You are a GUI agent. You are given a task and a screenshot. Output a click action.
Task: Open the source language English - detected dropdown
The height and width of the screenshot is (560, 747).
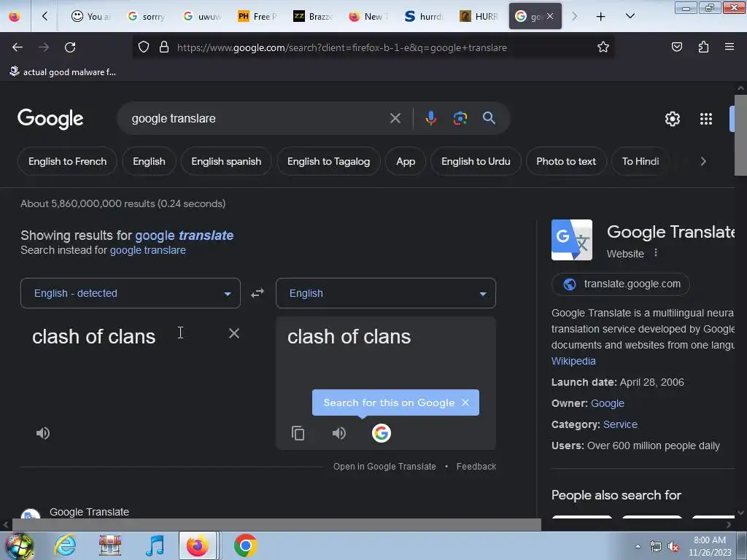[130, 293]
